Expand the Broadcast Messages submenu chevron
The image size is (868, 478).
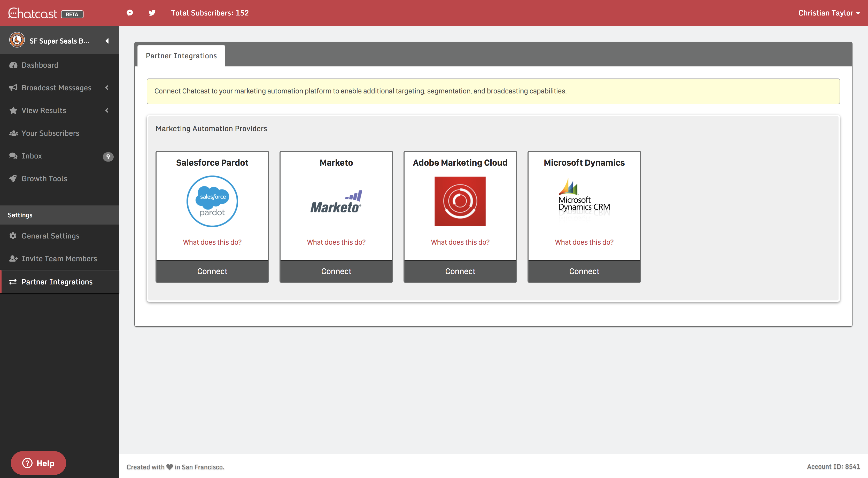(x=107, y=87)
